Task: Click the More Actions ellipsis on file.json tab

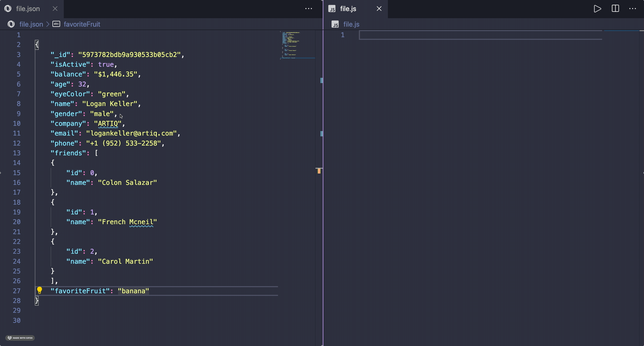Action: coord(308,8)
